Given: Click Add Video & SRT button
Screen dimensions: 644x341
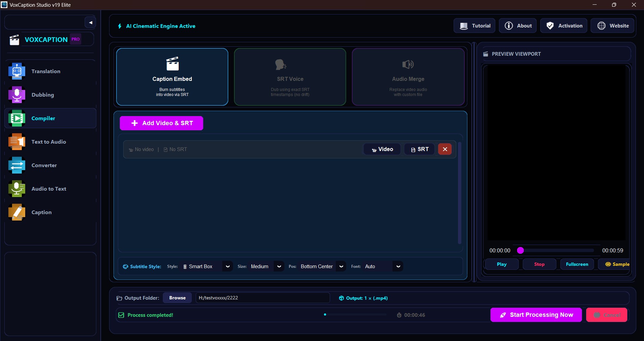Looking at the screenshot, I should pos(162,123).
